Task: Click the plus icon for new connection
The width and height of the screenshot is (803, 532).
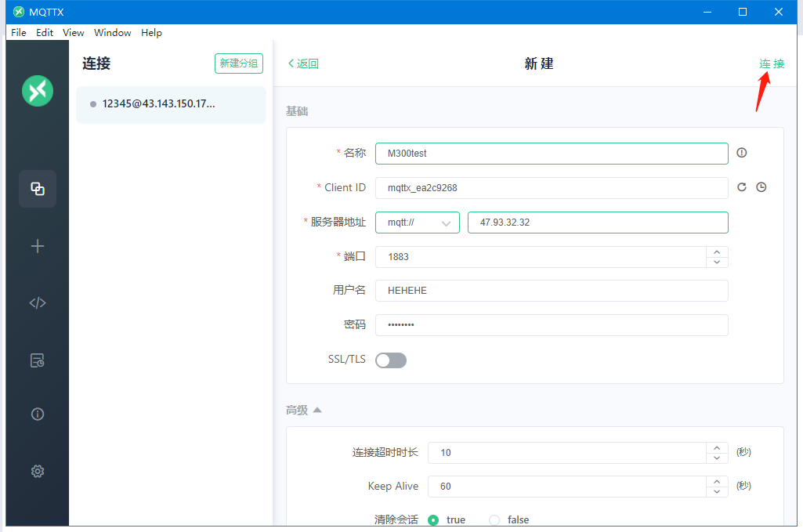Action: [x=38, y=246]
